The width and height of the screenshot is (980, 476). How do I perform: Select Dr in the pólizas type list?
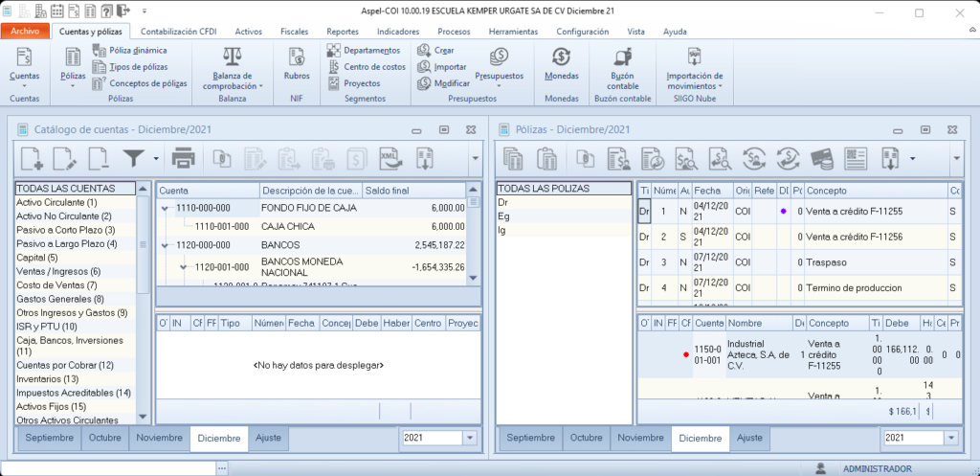503,203
